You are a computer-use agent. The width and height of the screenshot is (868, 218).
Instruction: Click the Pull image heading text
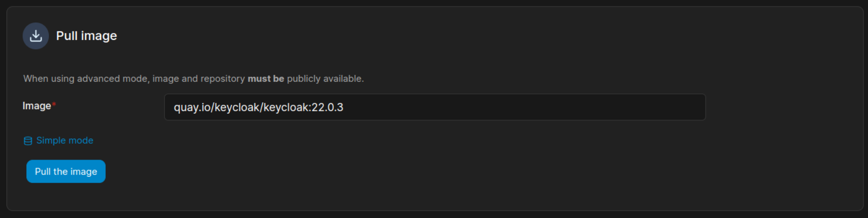coord(86,36)
